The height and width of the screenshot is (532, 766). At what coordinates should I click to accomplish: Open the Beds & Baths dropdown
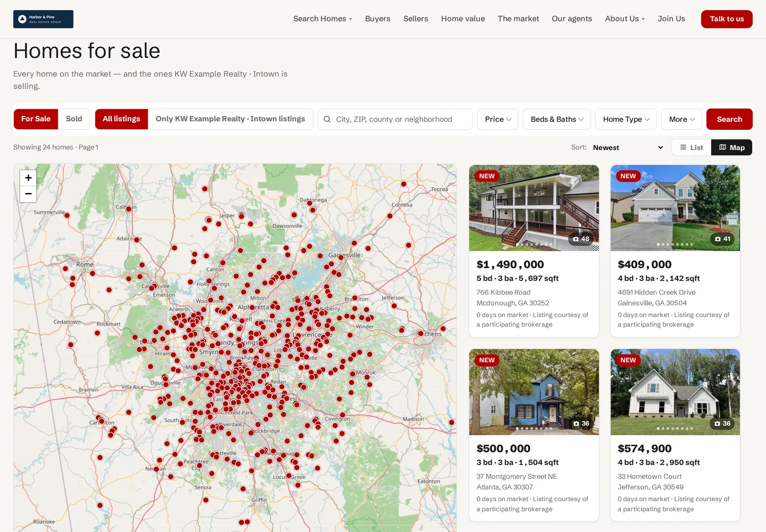point(557,119)
